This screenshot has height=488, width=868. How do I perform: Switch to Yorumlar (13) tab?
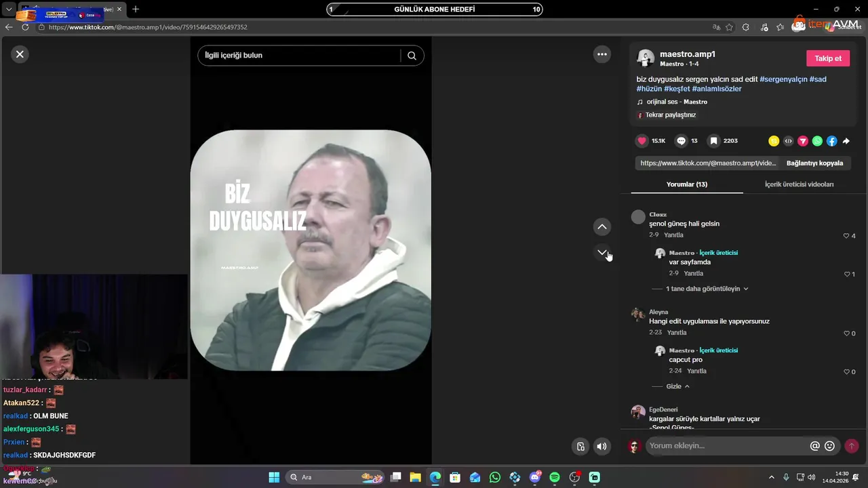[687, 184]
